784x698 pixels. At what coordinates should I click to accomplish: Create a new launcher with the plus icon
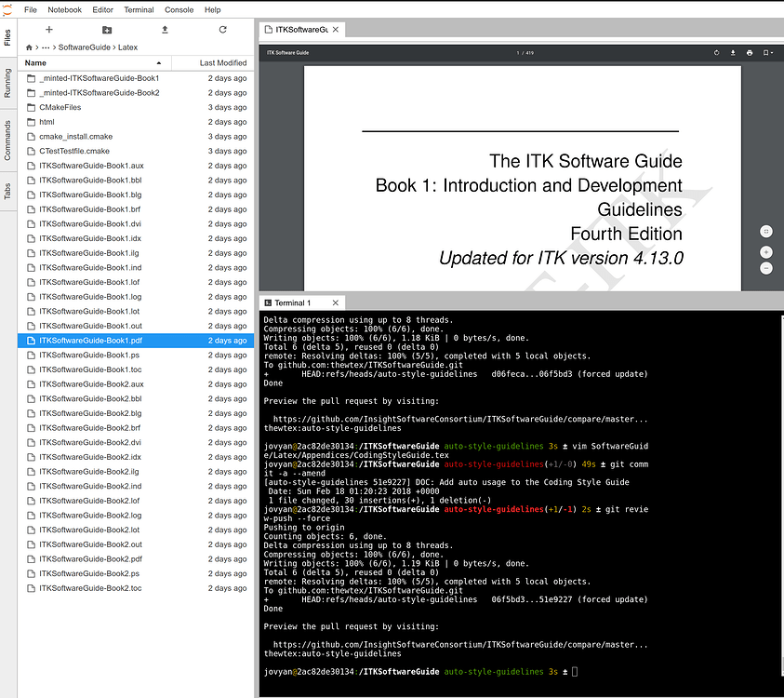(x=49, y=31)
